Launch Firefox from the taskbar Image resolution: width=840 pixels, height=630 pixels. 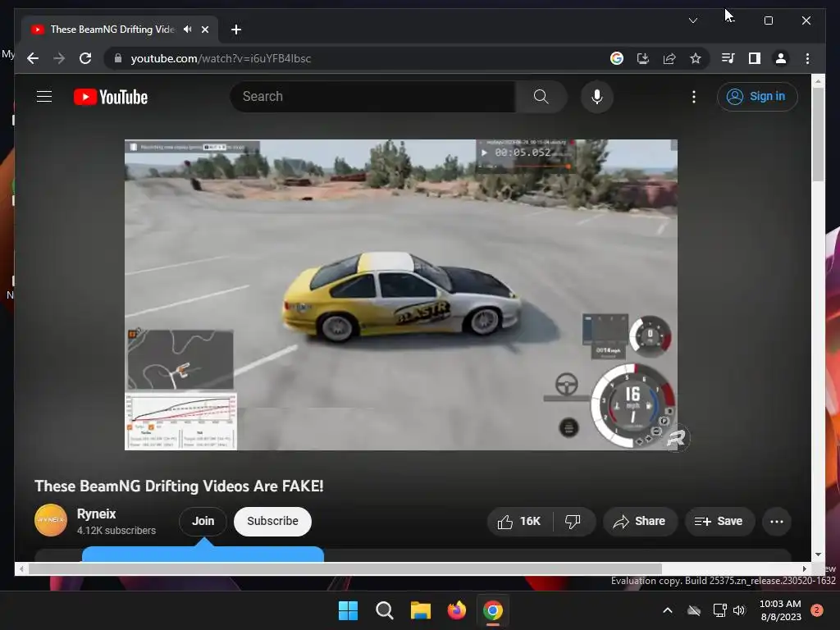coord(456,610)
